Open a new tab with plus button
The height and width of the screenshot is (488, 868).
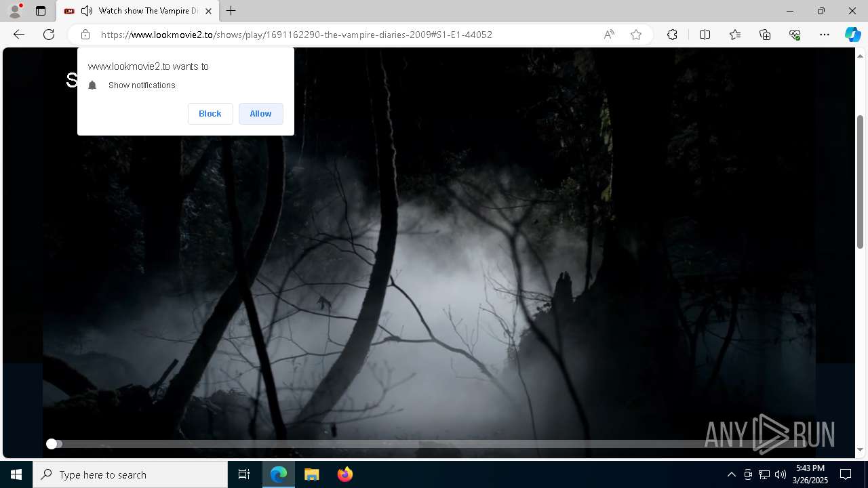click(x=231, y=11)
